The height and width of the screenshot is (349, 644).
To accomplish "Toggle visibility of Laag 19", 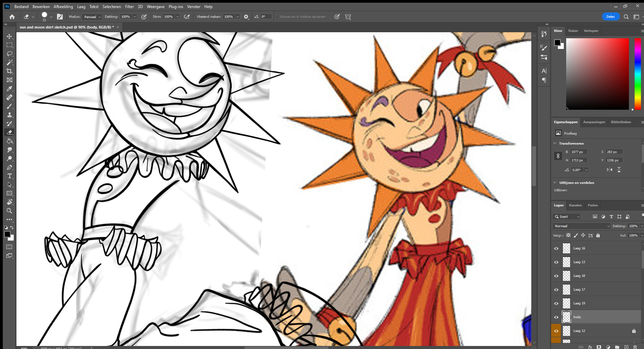I will coord(556,303).
